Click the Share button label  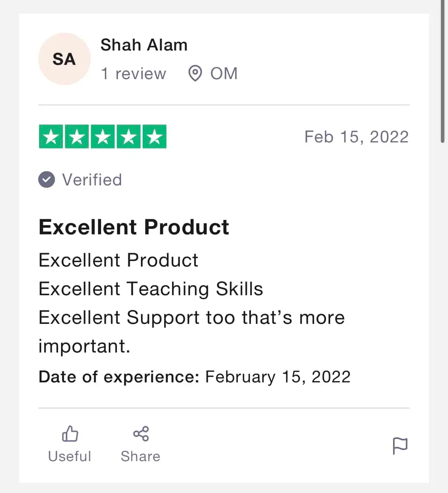coord(141,456)
